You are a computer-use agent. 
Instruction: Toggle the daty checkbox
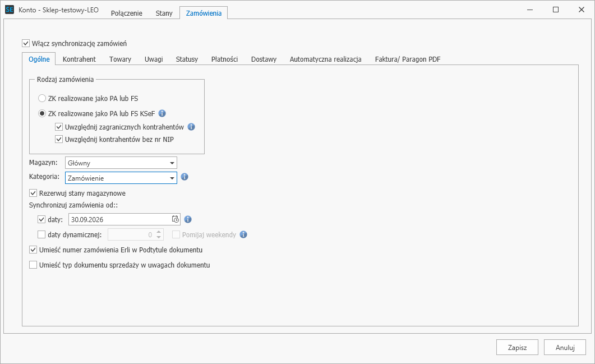[41, 219]
